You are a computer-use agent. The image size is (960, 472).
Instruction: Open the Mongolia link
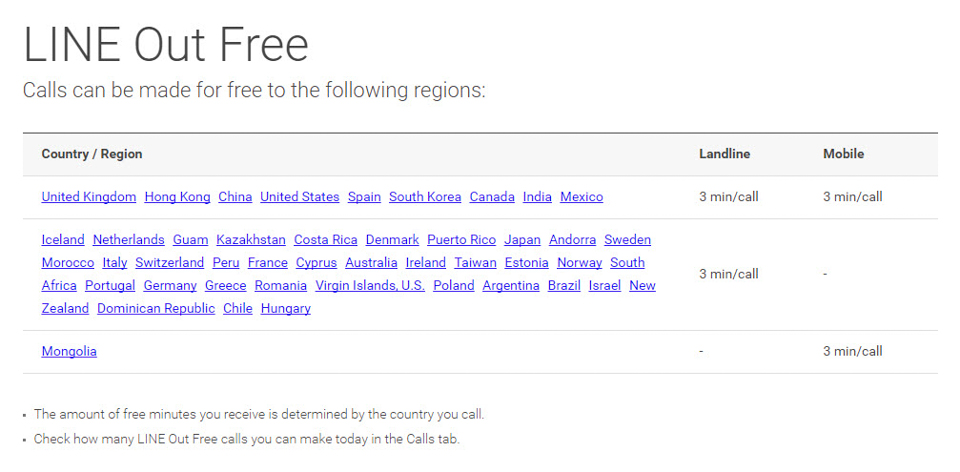[69, 351]
